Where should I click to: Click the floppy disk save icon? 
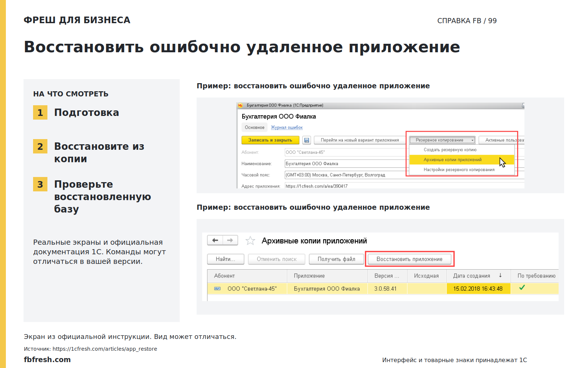coord(306,140)
